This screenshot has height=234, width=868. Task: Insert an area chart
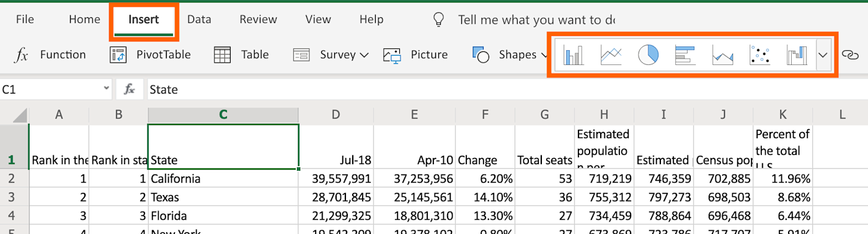click(x=722, y=55)
